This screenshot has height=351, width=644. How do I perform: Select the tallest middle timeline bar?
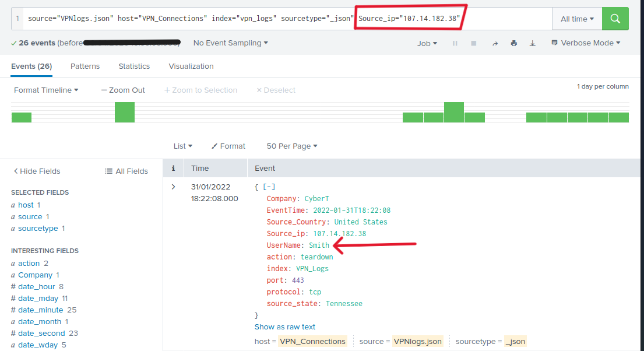tap(453, 112)
